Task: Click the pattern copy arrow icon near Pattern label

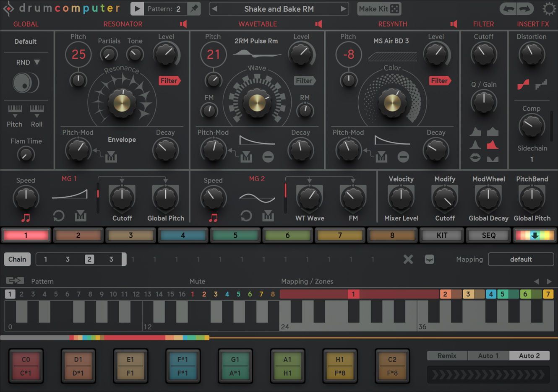Action: [x=15, y=280]
